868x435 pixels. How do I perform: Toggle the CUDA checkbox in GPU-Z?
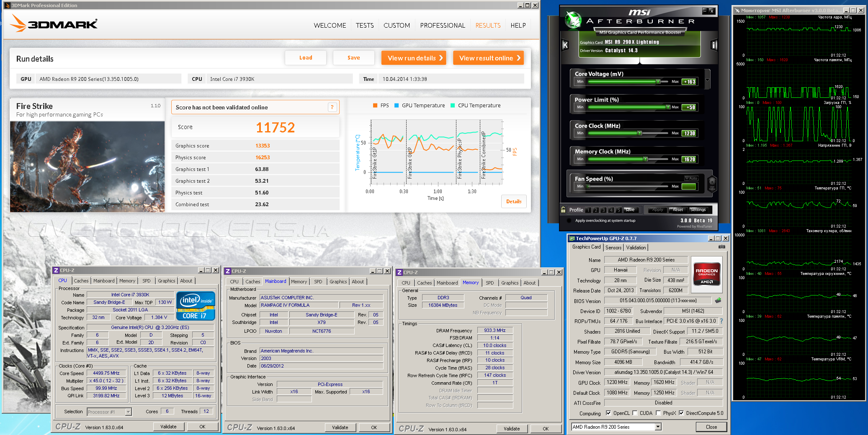click(635, 413)
